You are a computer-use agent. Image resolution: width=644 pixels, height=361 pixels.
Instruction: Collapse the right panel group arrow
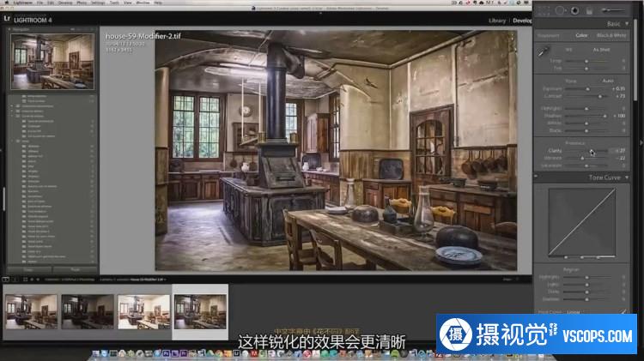641,142
